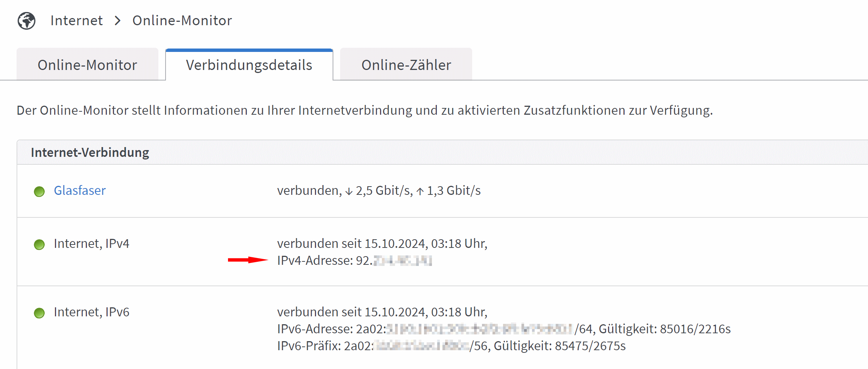Click the Internet-Verbindung section header
868x369 pixels.
point(90,152)
